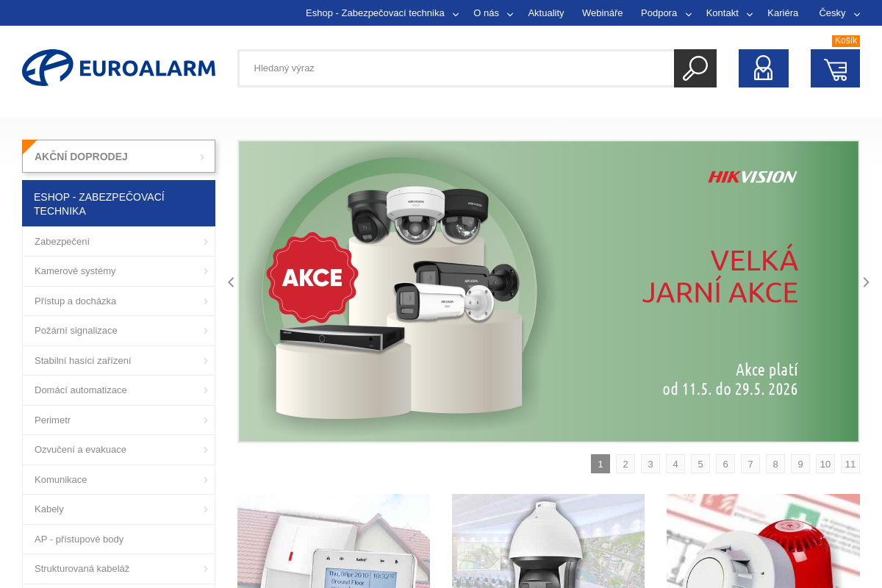Open the alarm keypad thumbnail

point(334,541)
